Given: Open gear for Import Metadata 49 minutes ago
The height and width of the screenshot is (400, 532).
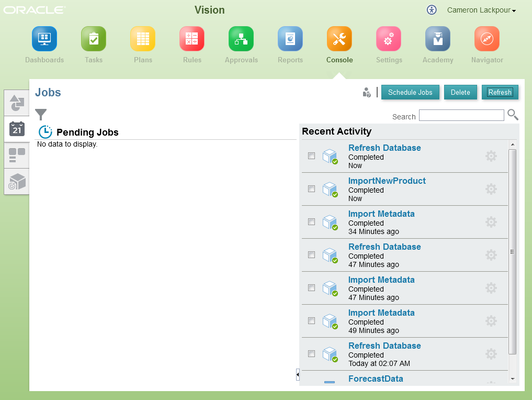Looking at the screenshot, I should (491, 321).
